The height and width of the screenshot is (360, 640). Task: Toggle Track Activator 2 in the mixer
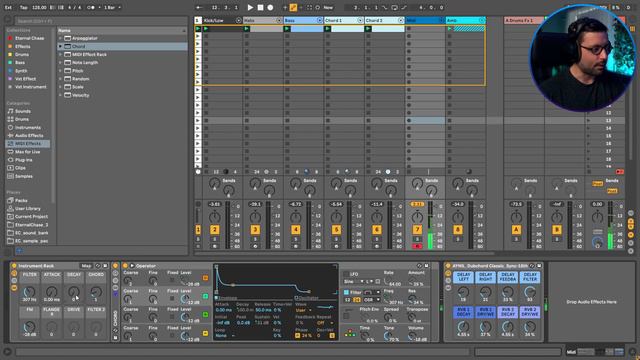[x=214, y=230]
